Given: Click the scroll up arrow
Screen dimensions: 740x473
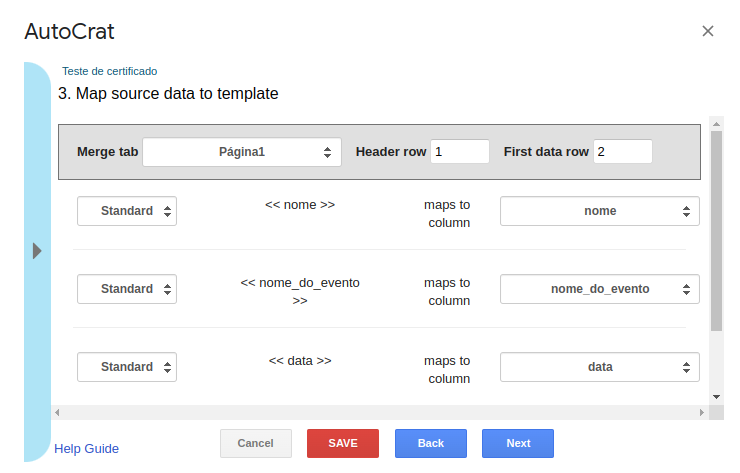Looking at the screenshot, I should point(716,124).
